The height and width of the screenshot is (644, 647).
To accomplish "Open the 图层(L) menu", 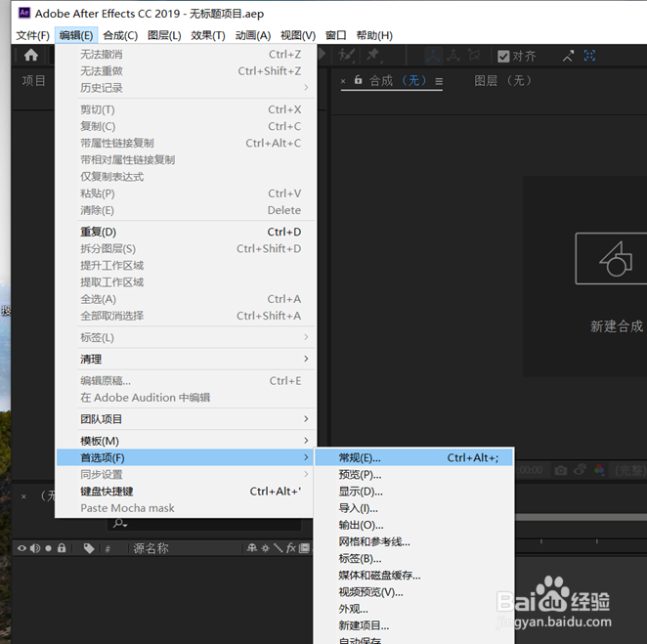I will [164, 35].
